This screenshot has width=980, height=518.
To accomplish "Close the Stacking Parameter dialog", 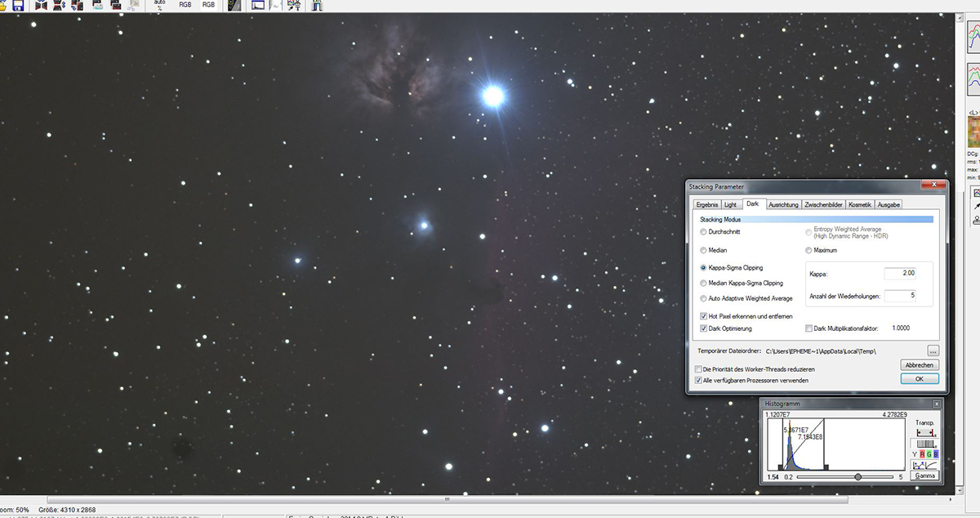I will click(933, 185).
